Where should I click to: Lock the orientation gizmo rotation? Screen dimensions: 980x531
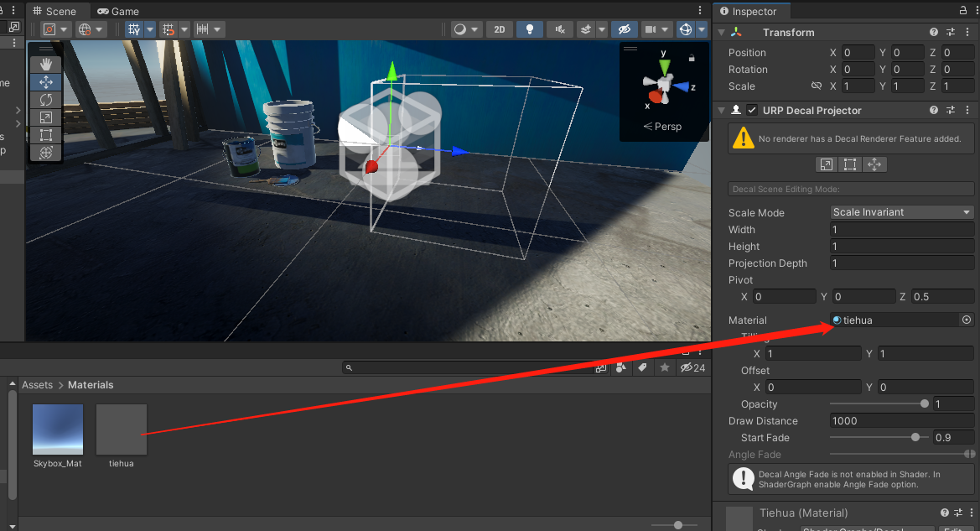[692, 58]
